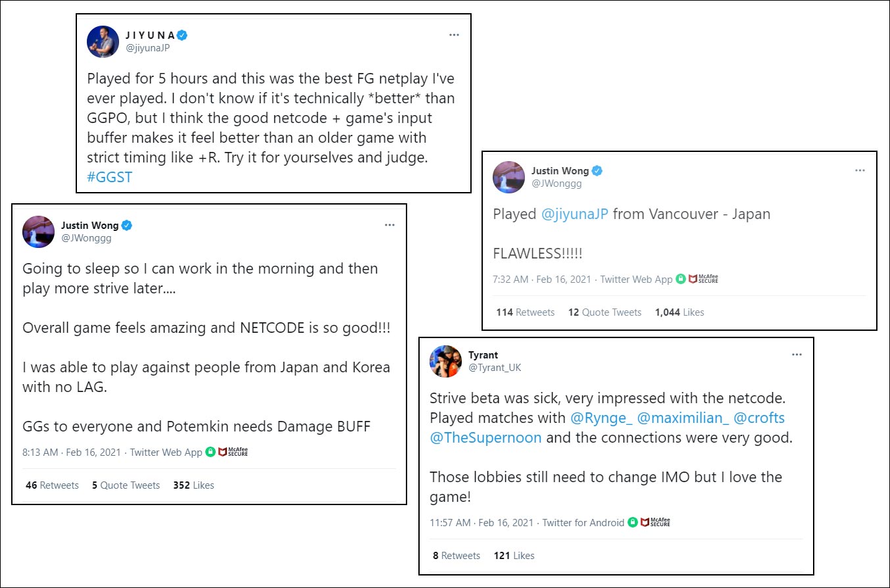
Task: Open more options on Justin Wong's FLAWLESS tweet
Action: point(860,170)
